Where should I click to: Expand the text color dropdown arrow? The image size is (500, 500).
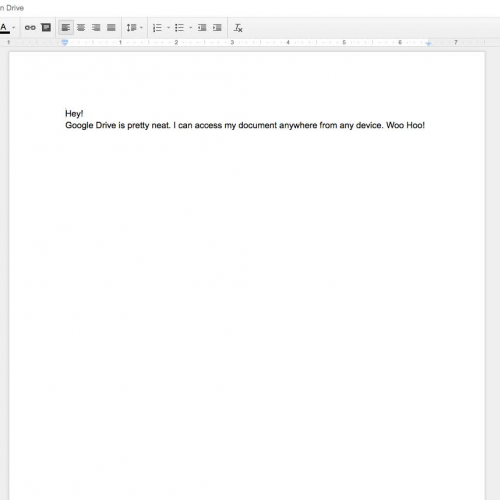pos(14,28)
